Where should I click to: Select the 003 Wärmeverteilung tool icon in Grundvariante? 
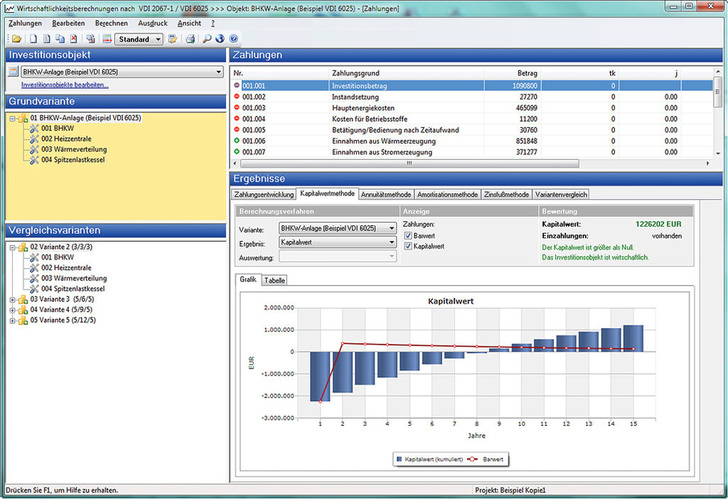pyautogui.click(x=34, y=149)
